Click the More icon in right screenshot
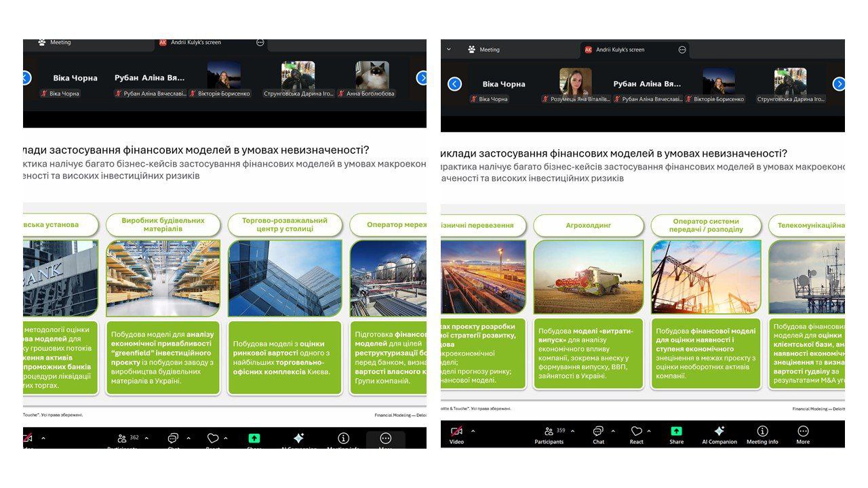868x488 pixels. 803,432
